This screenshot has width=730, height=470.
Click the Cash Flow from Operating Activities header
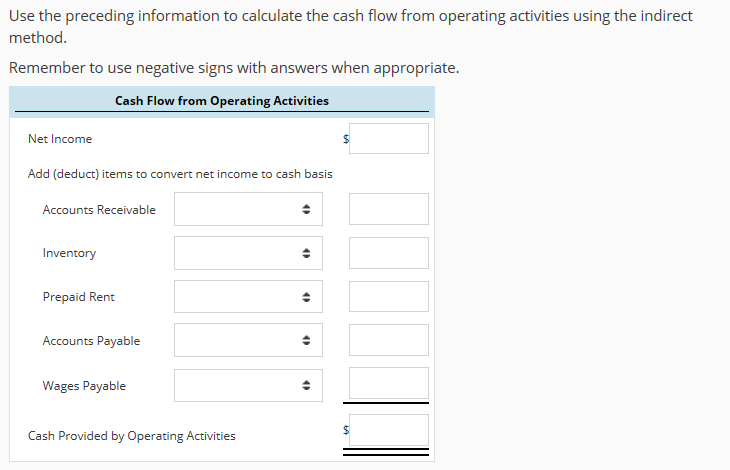tap(222, 101)
